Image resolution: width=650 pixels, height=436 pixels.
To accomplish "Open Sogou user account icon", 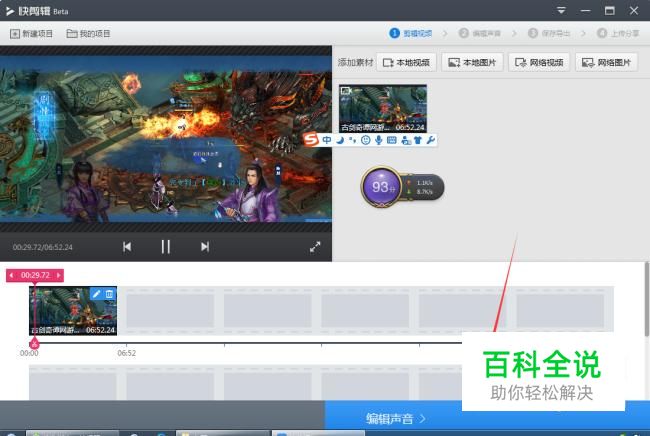I will tap(406, 140).
